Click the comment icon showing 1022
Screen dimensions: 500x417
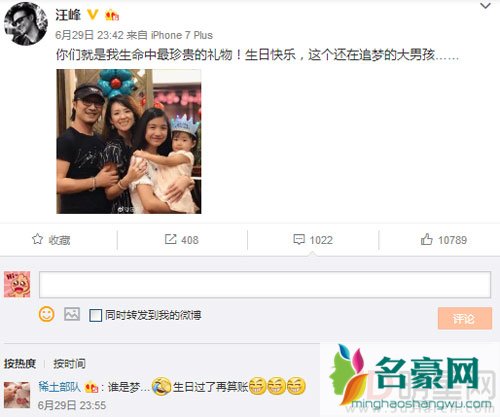299,239
